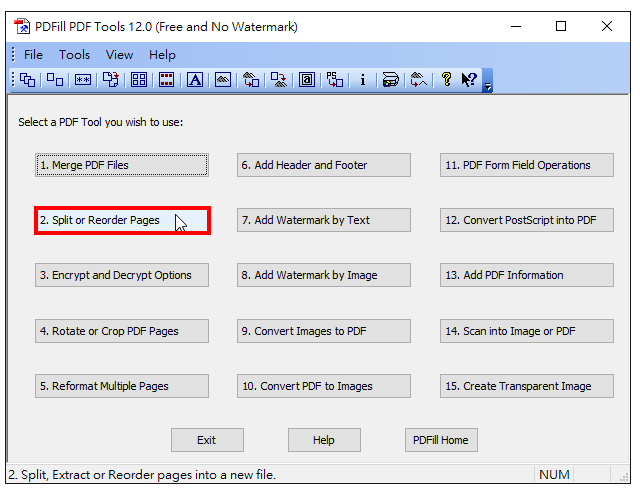Click the Header and Footer red-dotted toolbar icon
The height and width of the screenshot is (491, 640).
[167, 80]
